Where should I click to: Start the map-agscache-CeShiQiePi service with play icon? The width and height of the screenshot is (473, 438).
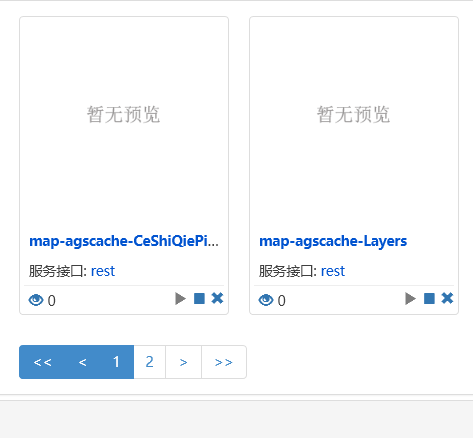pyautogui.click(x=180, y=299)
